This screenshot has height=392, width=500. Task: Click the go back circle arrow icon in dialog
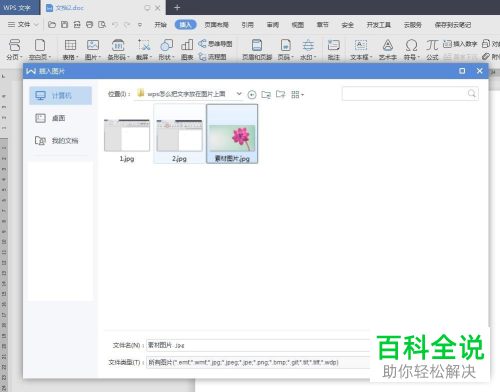(x=252, y=95)
